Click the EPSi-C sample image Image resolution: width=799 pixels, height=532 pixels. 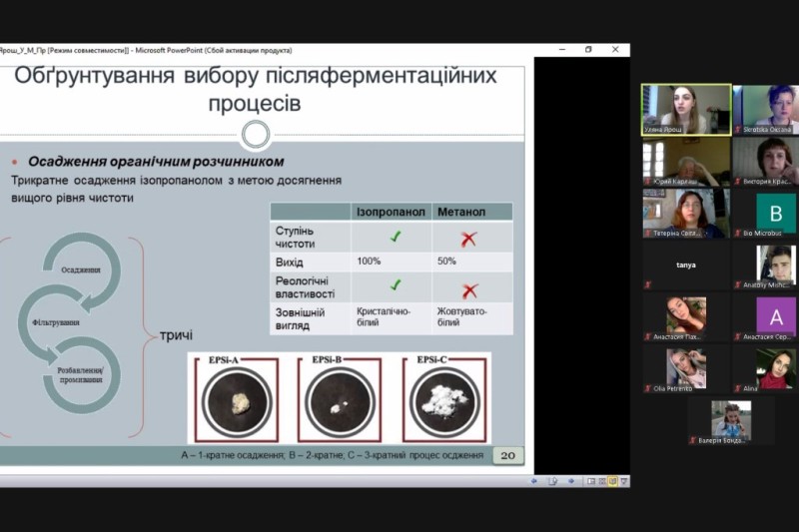coord(444,398)
